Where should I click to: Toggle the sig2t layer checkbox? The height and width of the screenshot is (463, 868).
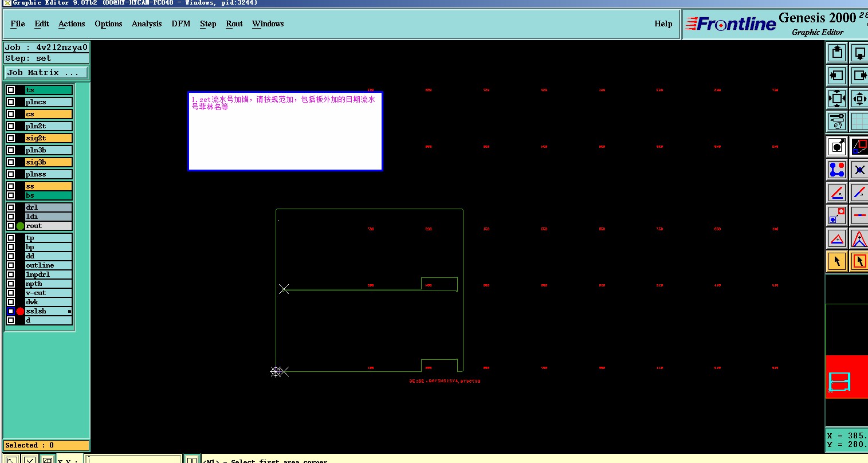tap(11, 138)
